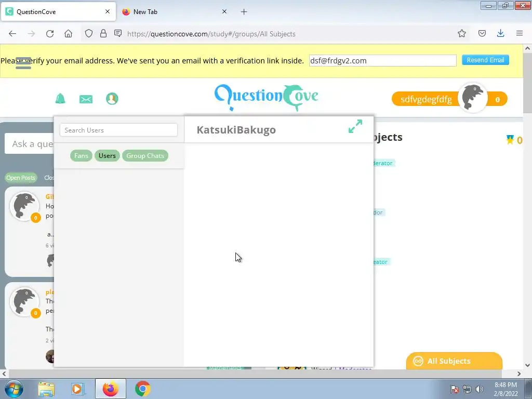Image resolution: width=532 pixels, height=399 pixels.
Task: Click the Ask a question box
Action: coord(29,144)
